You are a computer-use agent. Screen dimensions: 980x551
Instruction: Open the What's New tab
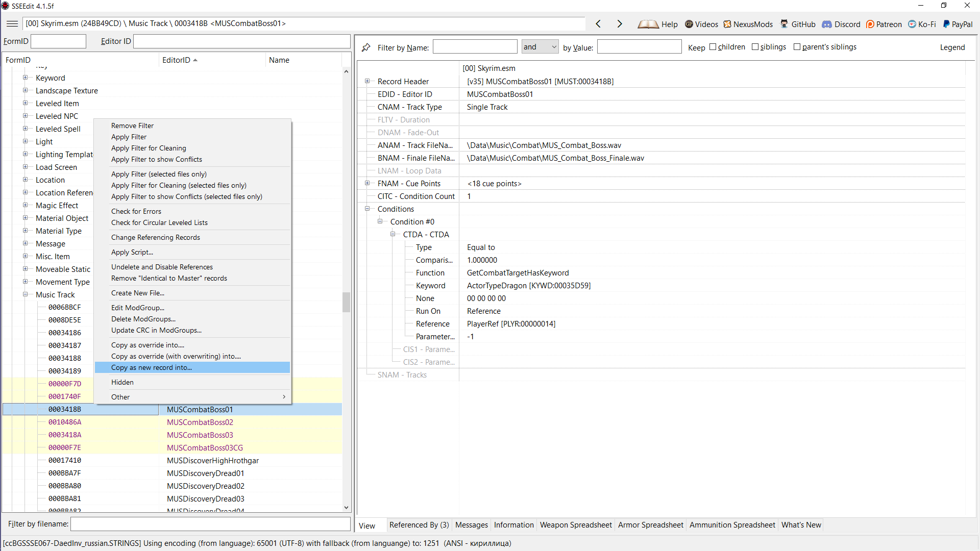[x=801, y=525]
